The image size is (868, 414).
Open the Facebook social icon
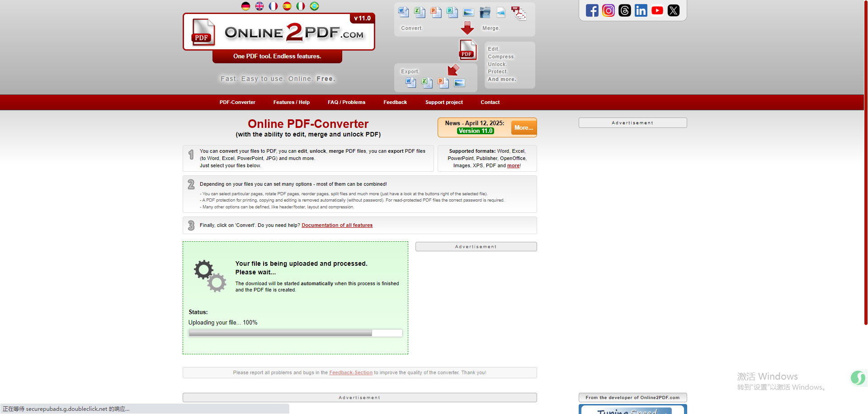click(592, 10)
